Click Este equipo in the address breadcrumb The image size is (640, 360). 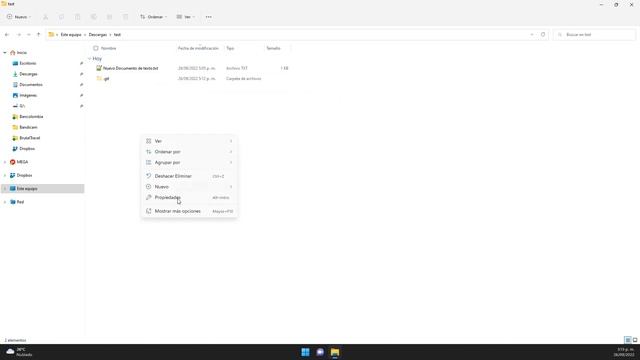point(71,35)
